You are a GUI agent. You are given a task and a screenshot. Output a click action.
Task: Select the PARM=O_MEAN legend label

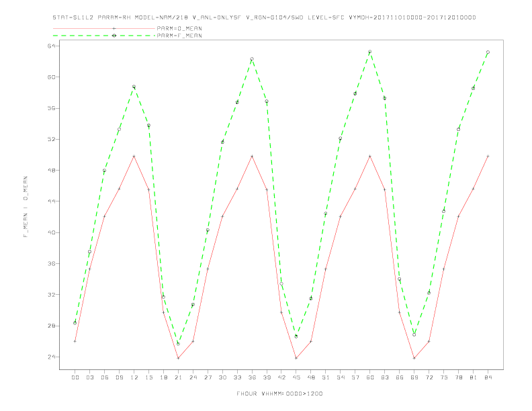[x=179, y=28]
